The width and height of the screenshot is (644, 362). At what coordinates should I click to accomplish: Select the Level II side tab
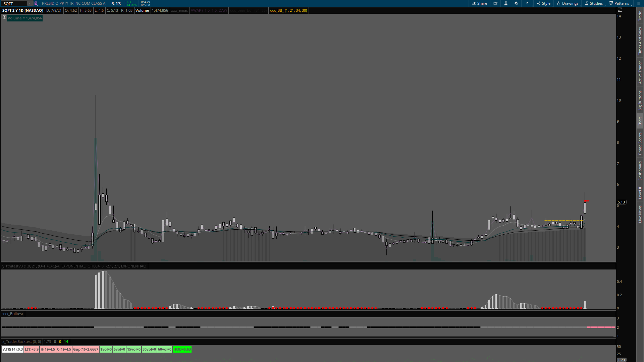point(640,193)
